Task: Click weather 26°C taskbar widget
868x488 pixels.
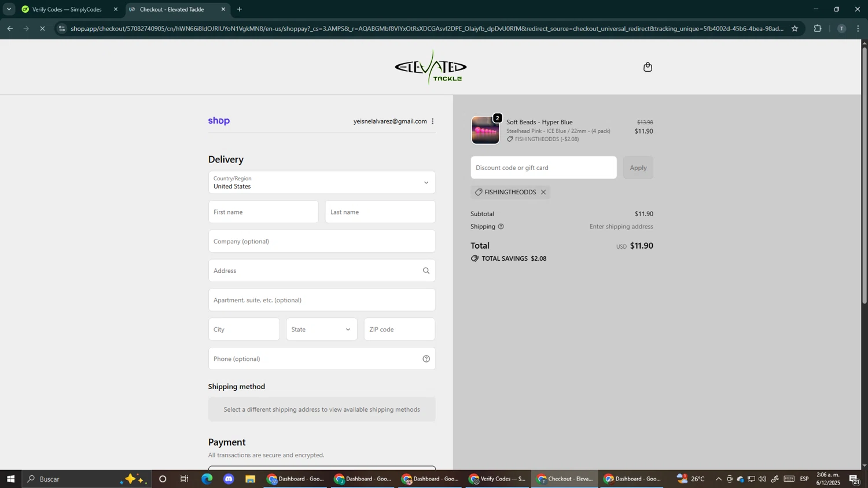Action: (691, 479)
